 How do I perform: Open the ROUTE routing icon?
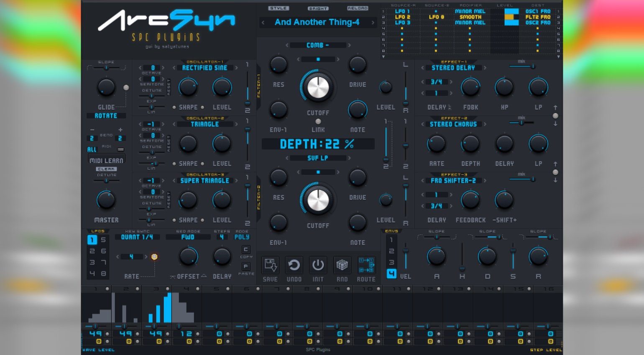click(366, 265)
